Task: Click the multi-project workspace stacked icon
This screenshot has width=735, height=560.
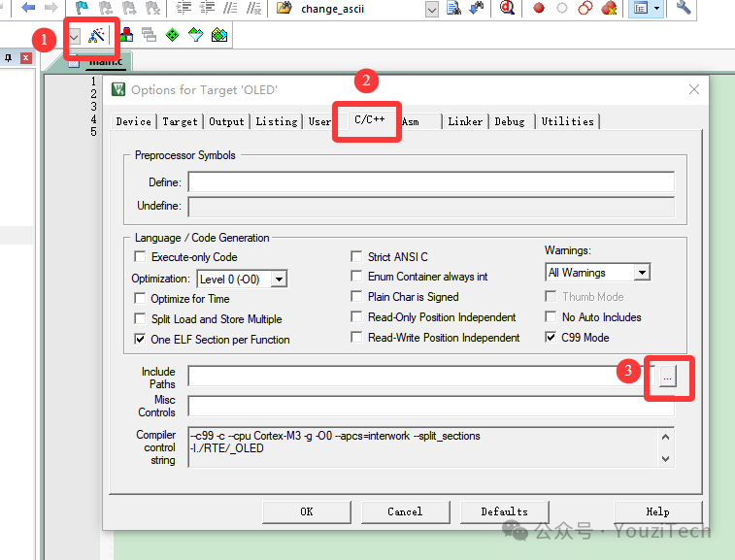Action: 150,35
